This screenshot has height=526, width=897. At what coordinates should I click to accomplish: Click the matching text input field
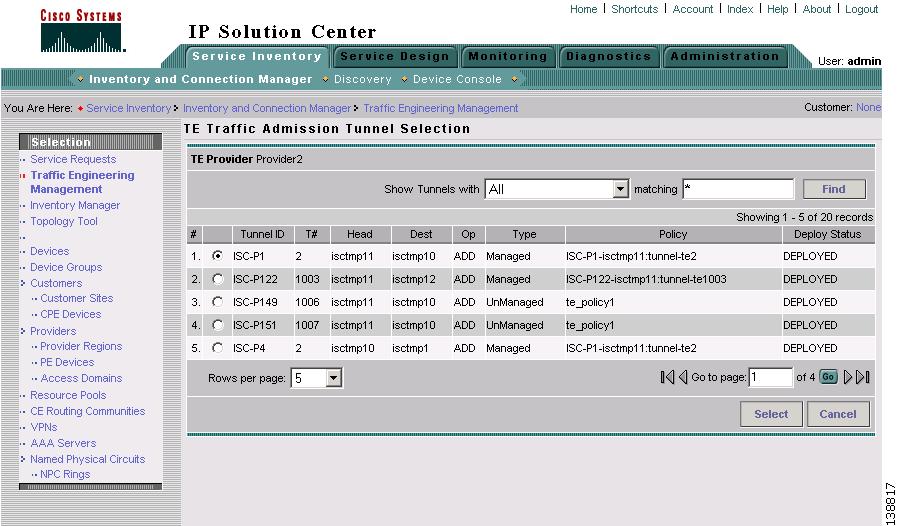click(738, 189)
